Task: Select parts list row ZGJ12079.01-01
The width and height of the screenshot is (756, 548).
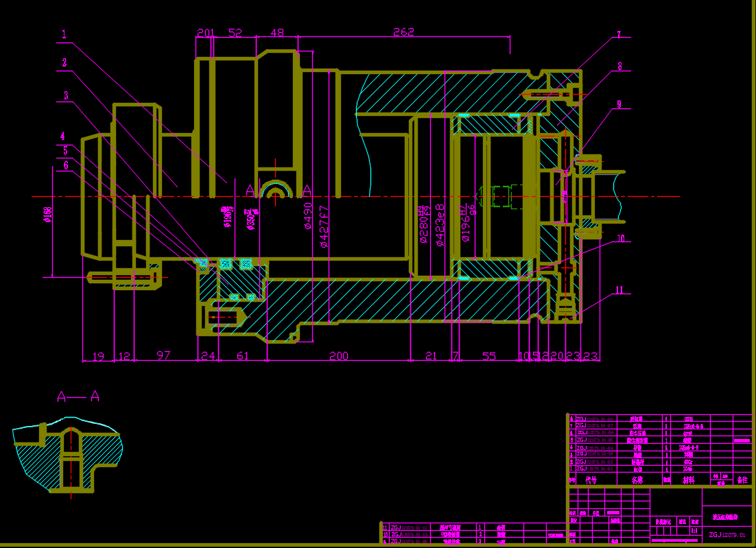Action: [659, 468]
